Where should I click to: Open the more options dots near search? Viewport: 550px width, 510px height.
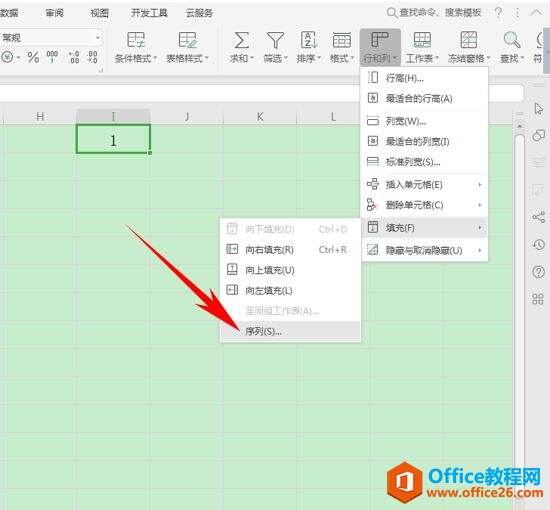(517, 13)
